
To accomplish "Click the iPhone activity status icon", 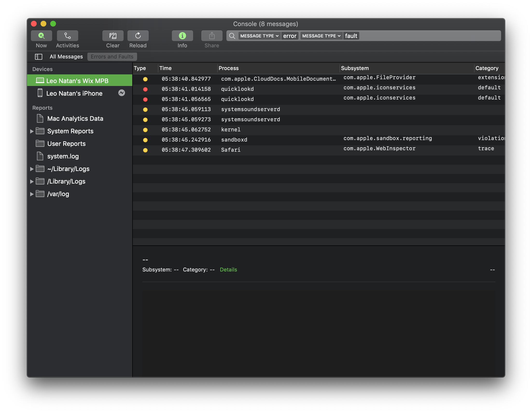I will [122, 93].
